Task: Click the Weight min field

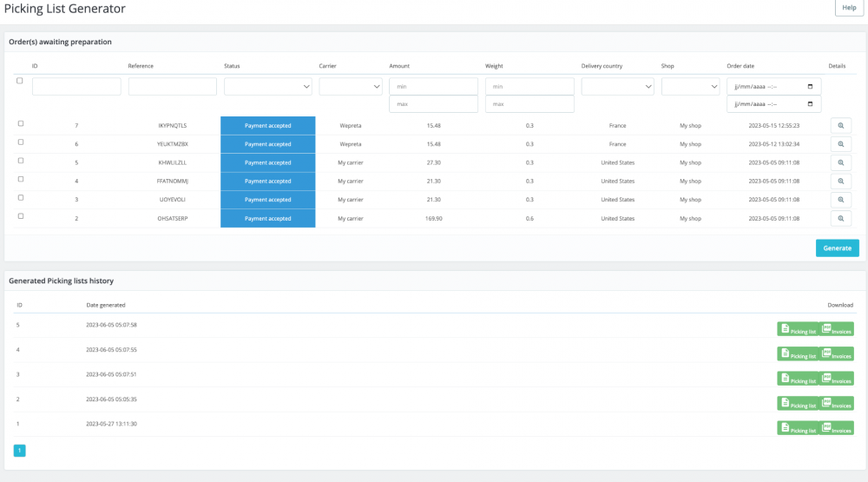Action: pos(529,87)
